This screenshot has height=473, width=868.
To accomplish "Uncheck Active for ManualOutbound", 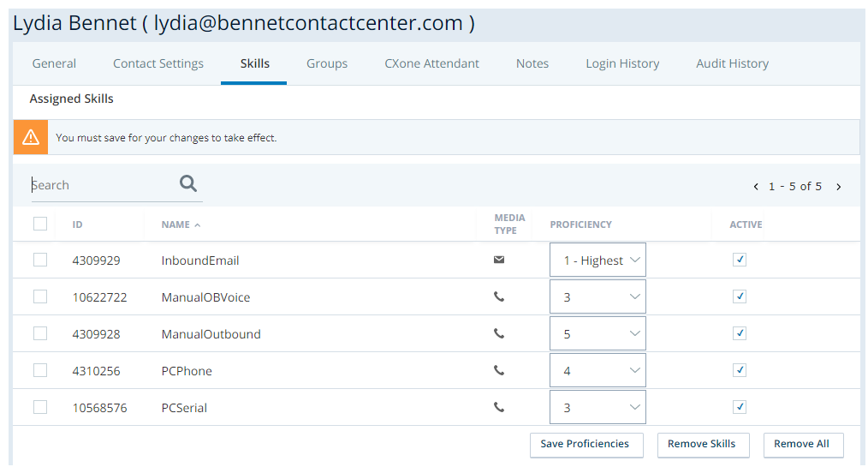I will click(x=740, y=332).
